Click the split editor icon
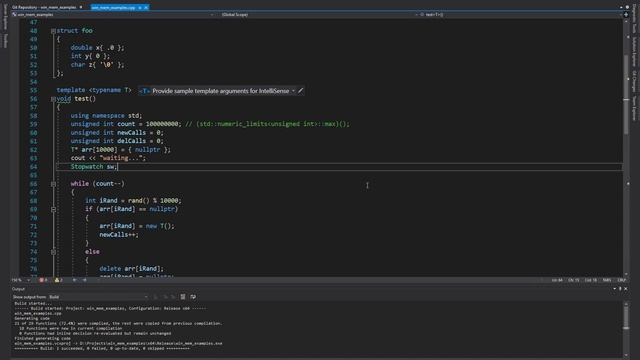 626,15
